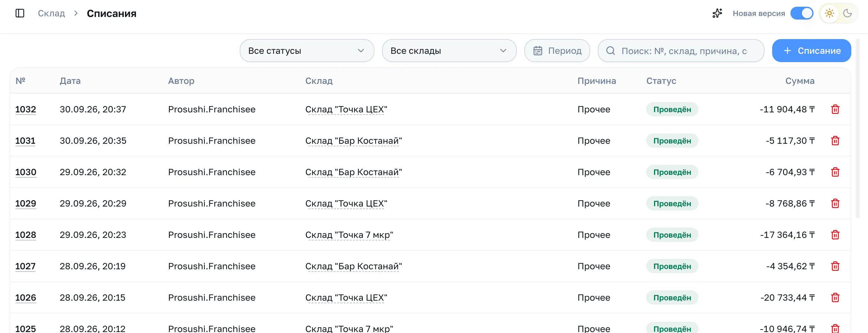This screenshot has width=868, height=333.
Task: Open write-off number 1031 link
Action: [x=25, y=141]
